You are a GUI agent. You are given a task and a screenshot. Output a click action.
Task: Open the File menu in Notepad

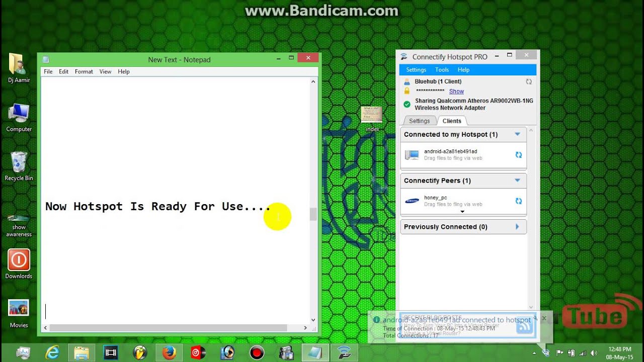click(48, 71)
